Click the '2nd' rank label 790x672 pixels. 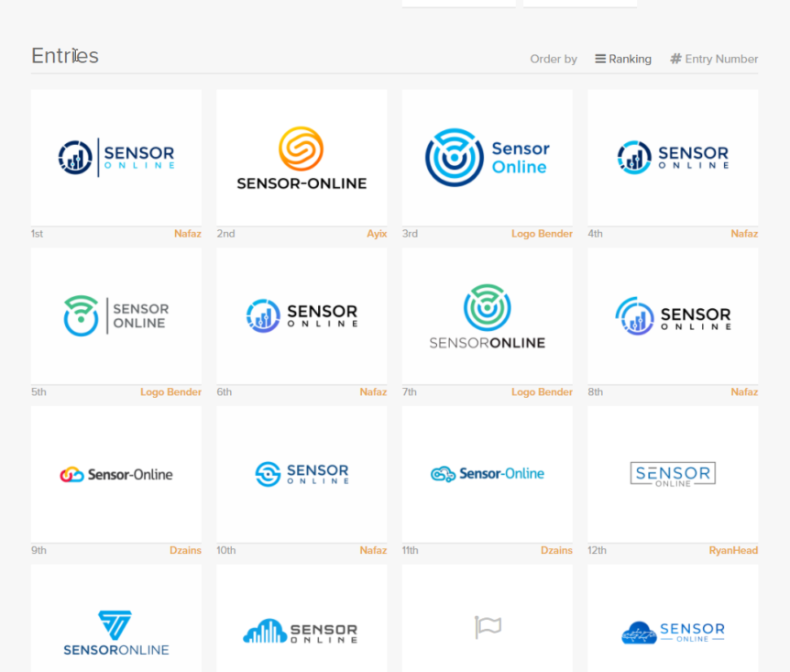point(225,234)
